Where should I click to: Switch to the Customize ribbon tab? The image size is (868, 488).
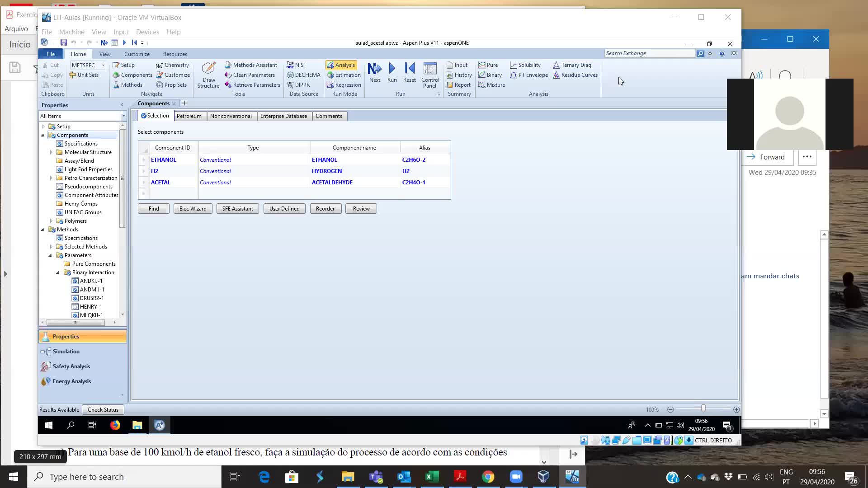tap(137, 54)
